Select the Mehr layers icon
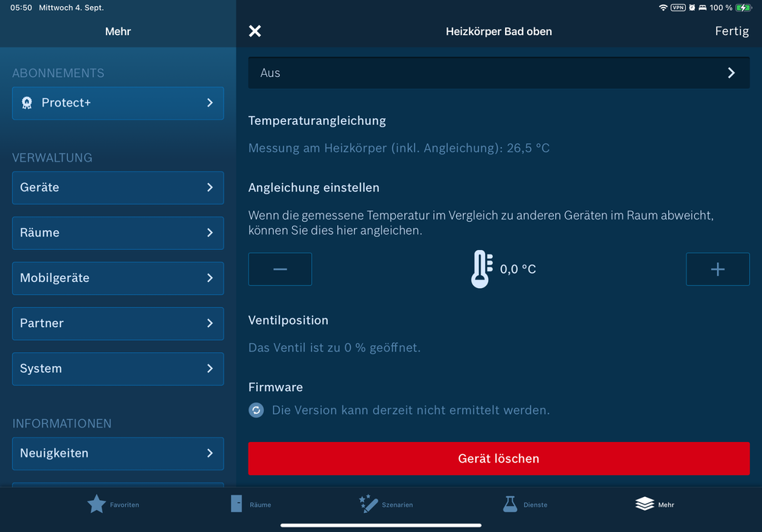 (x=645, y=504)
